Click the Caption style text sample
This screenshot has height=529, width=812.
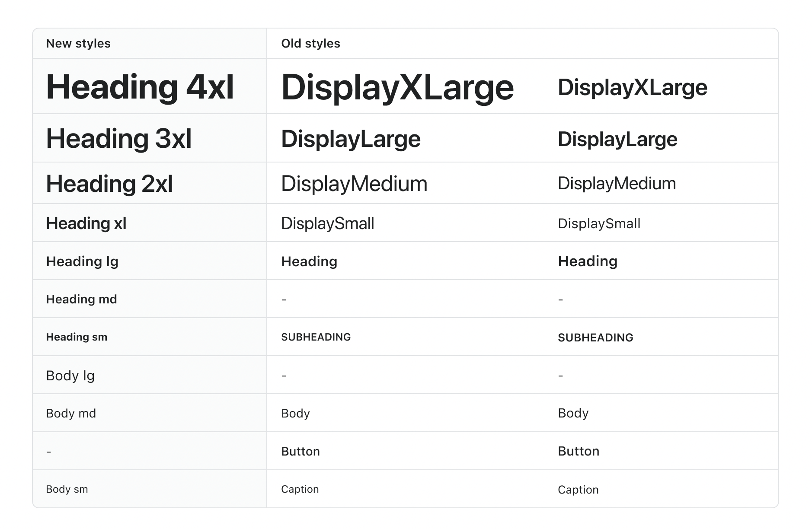point(300,489)
